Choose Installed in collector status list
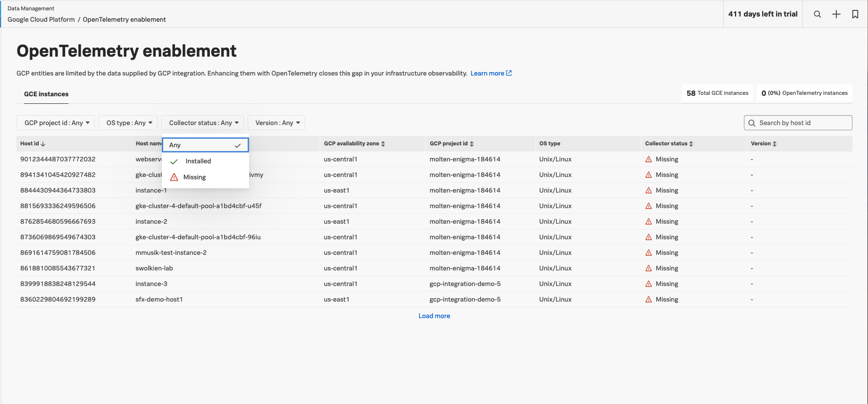 [198, 161]
